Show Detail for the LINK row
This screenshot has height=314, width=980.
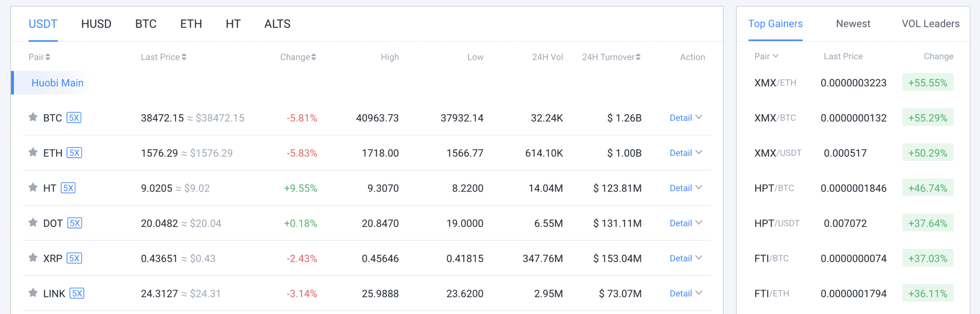point(686,293)
